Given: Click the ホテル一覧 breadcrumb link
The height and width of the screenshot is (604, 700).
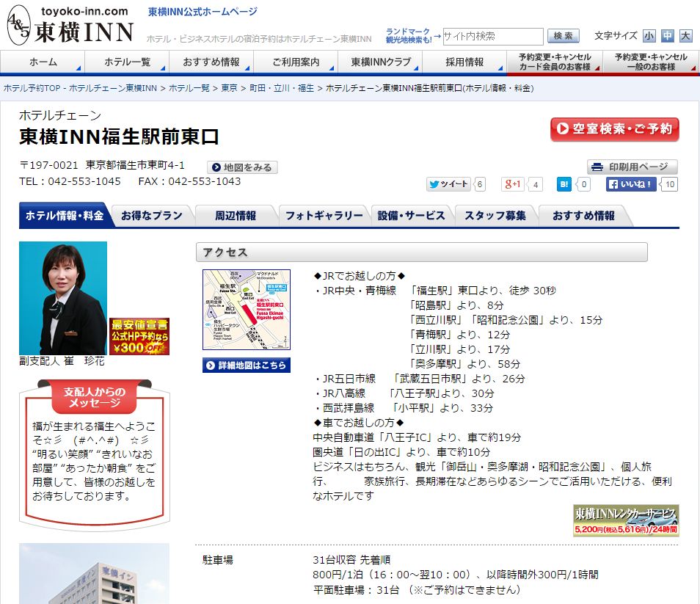Looking at the screenshot, I should [189, 88].
